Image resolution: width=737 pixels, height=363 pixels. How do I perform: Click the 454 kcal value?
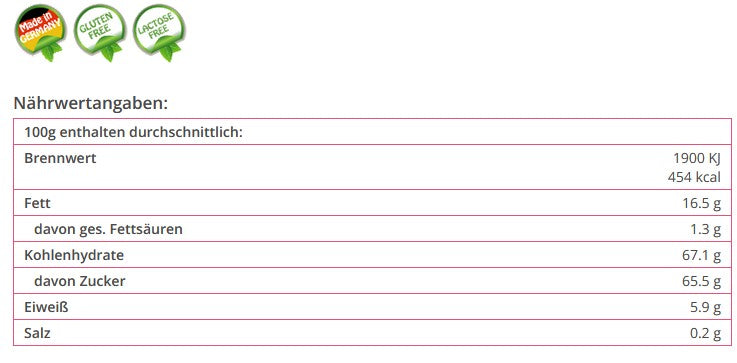pos(694,177)
